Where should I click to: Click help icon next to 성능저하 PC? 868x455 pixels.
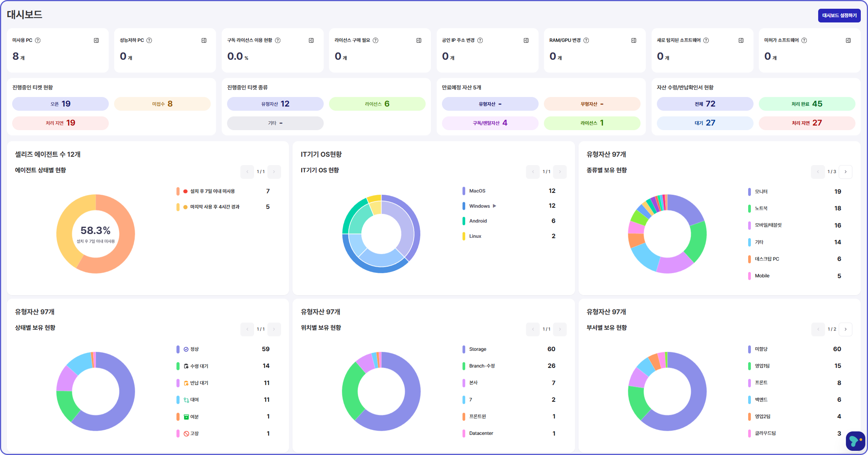pyautogui.click(x=149, y=40)
